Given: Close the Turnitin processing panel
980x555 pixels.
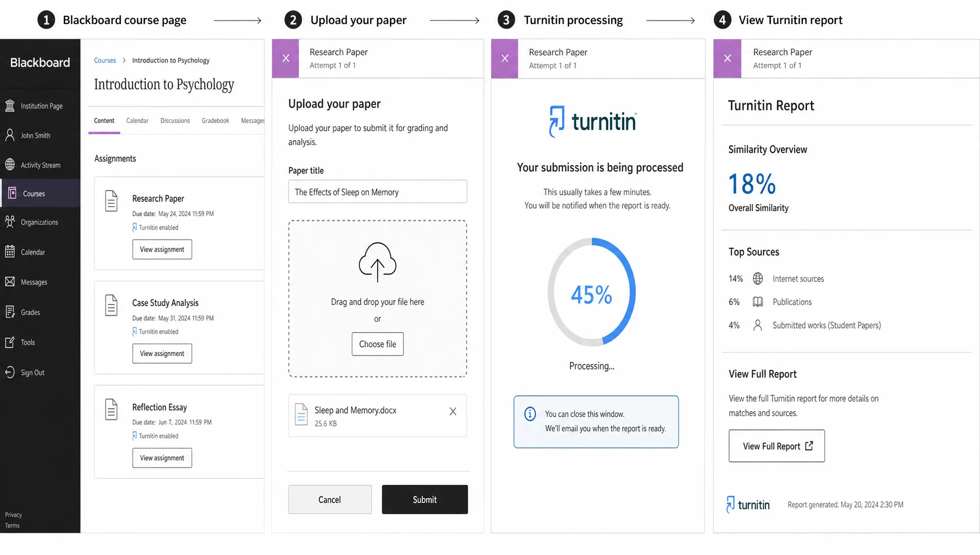Looking at the screenshot, I should click(505, 58).
